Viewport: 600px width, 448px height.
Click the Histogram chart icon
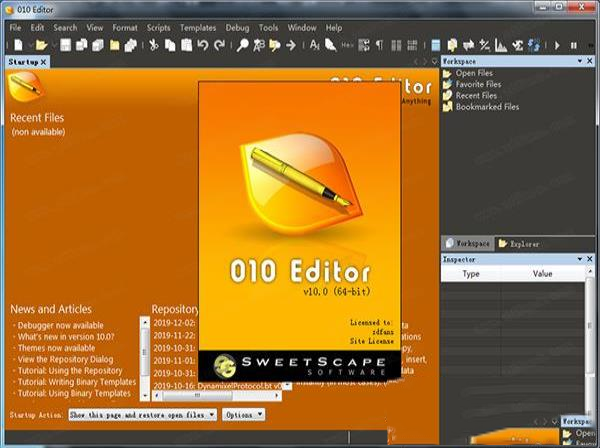click(x=501, y=45)
